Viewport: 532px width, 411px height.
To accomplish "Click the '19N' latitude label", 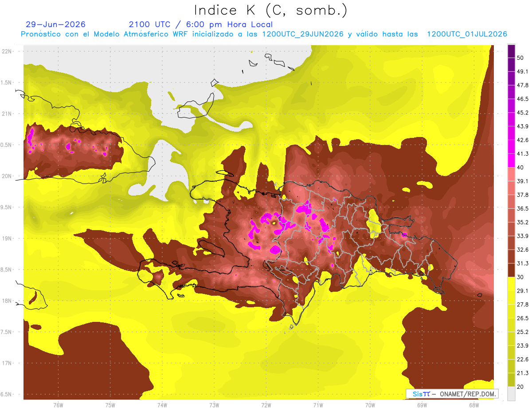I will [x=7, y=239].
